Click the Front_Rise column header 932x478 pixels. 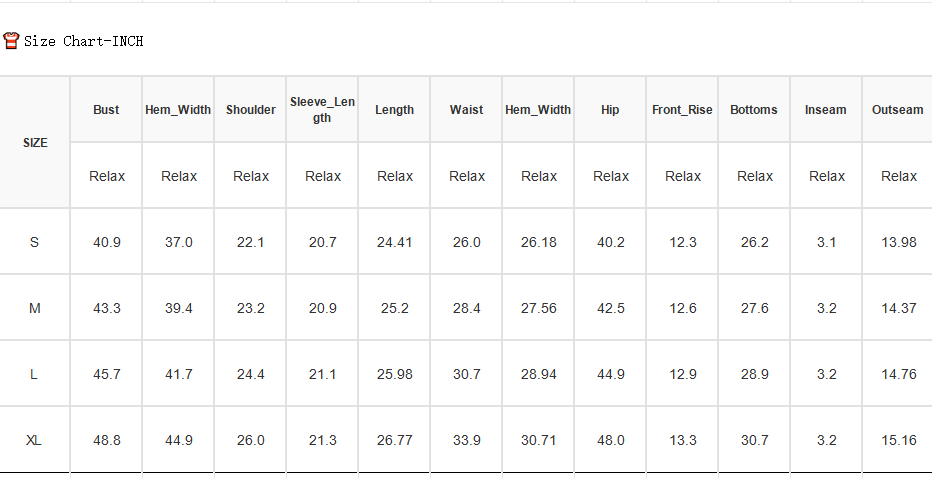pos(682,109)
